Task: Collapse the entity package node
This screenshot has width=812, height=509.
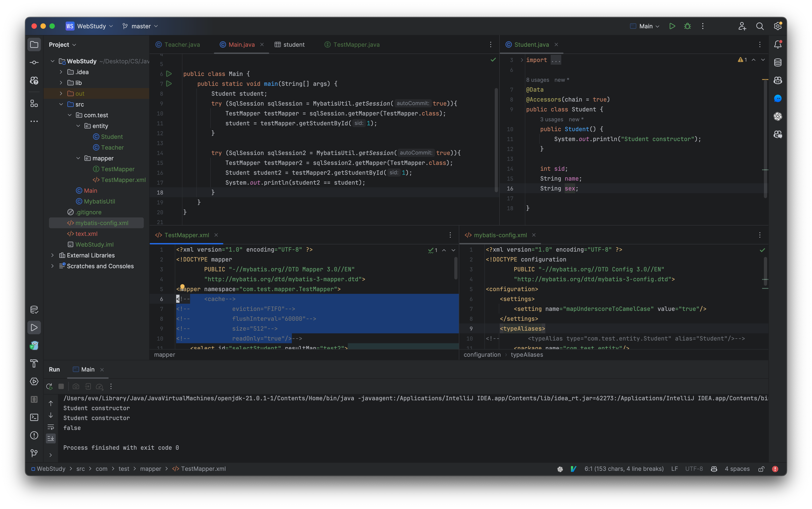Action: [78, 126]
